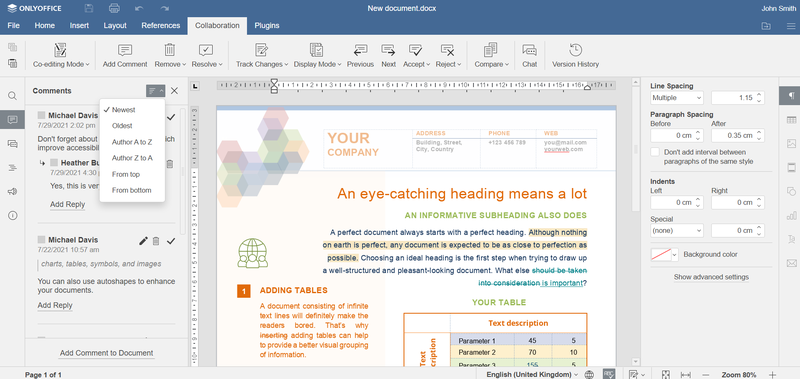Expand the Track Changes dropdown

262,56
